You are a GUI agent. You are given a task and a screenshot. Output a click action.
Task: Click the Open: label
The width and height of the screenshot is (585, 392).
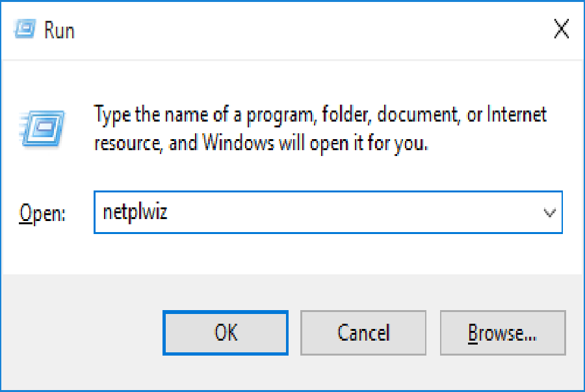pyautogui.click(x=42, y=214)
